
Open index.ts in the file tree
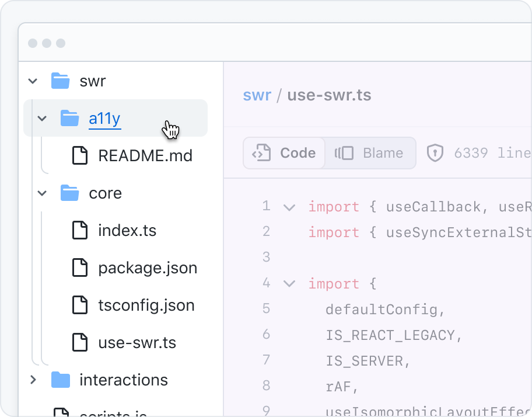coord(127,231)
